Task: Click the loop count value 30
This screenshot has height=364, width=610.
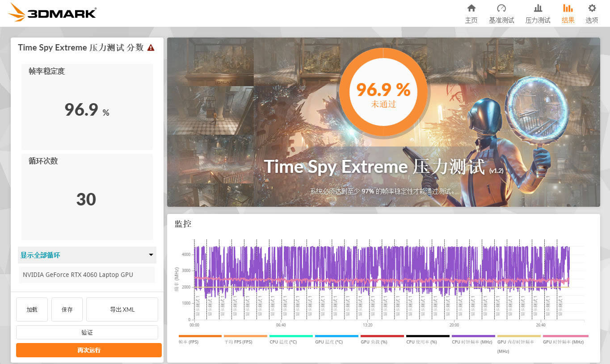Action: pyautogui.click(x=86, y=199)
